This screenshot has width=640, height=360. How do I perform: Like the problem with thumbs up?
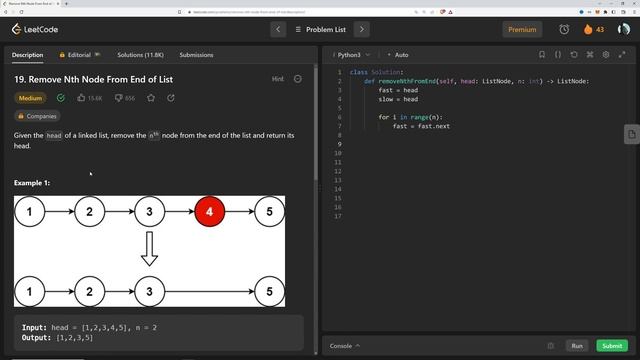[81, 98]
